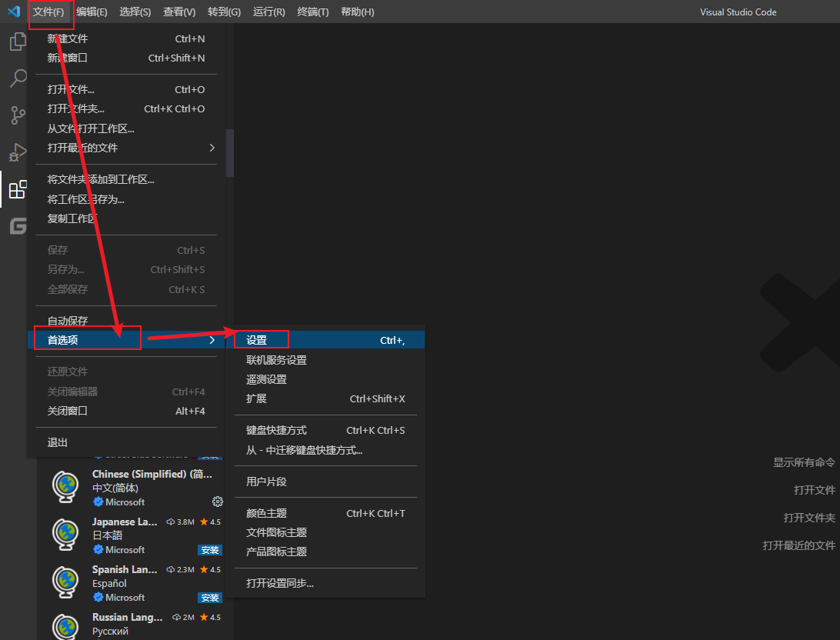
Task: Select 联机服务设置 in submenu
Action: tap(325, 360)
